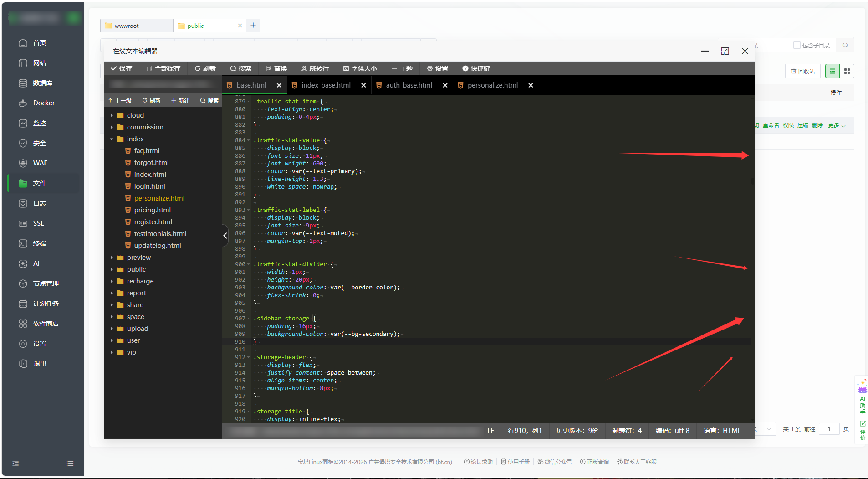Click 刷新 refresh in the editor toolbar
The height and width of the screenshot is (479, 868).
point(205,68)
